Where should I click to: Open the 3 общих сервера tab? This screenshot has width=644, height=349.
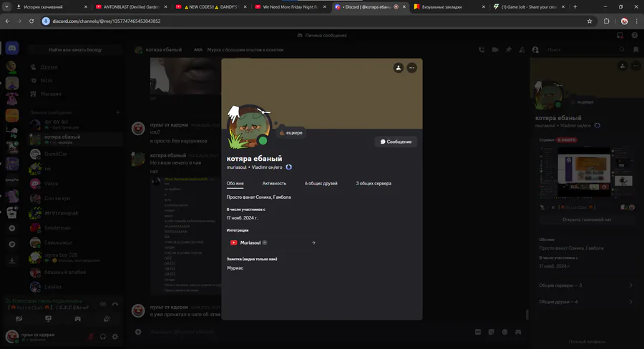coord(374,184)
